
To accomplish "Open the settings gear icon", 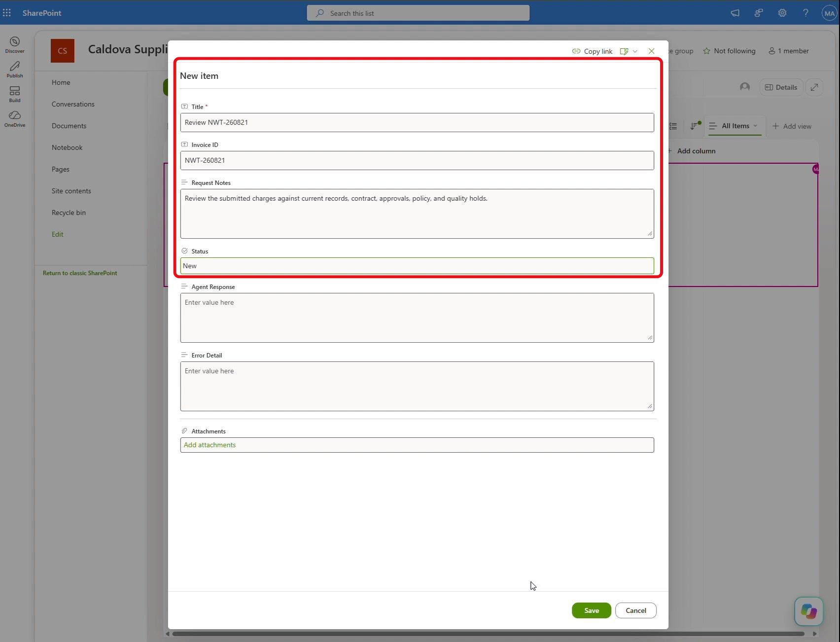I will tap(782, 13).
